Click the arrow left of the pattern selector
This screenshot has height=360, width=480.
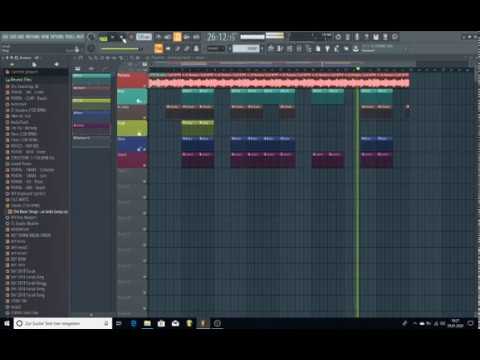229,49
